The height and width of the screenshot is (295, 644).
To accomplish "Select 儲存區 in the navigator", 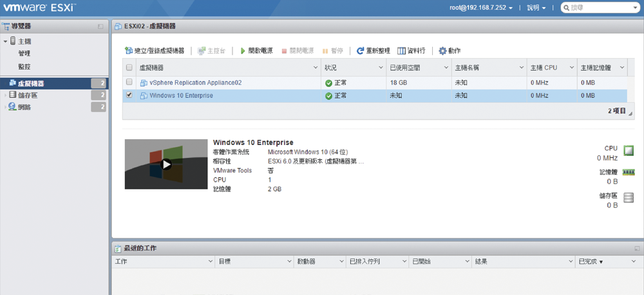I will [x=28, y=95].
